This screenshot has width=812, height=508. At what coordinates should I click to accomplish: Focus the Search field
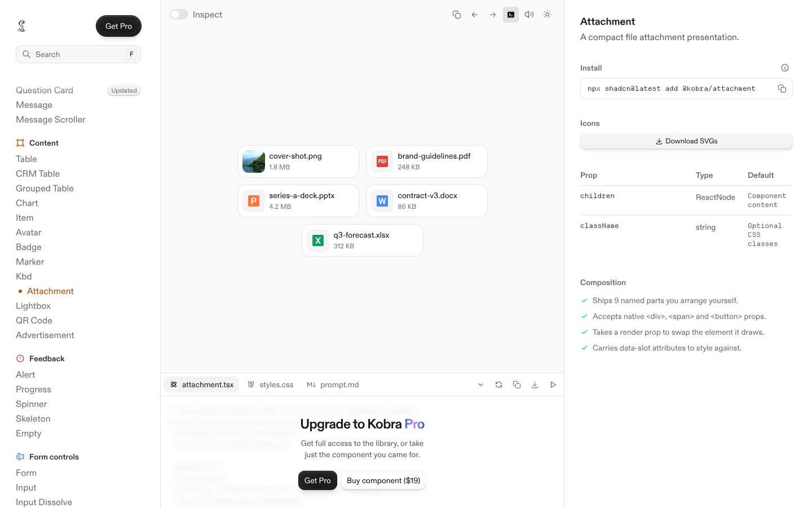click(x=78, y=54)
